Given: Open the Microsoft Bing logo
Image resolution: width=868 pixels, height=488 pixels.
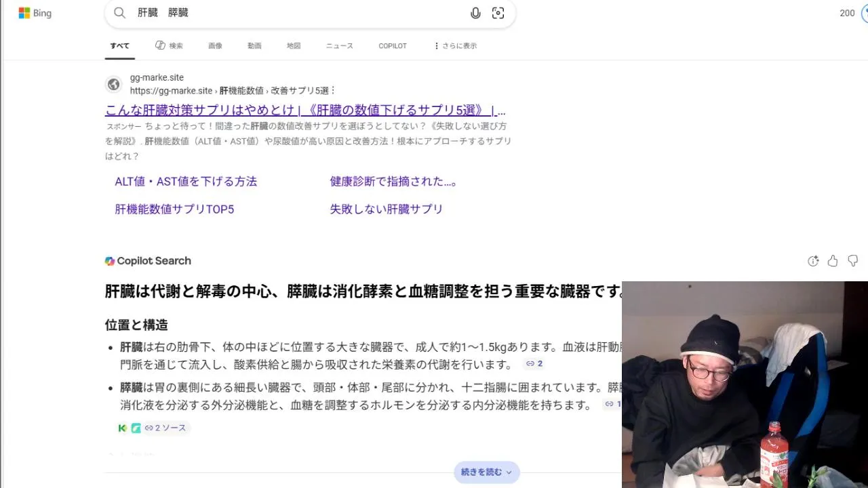Looking at the screenshot, I should point(35,13).
